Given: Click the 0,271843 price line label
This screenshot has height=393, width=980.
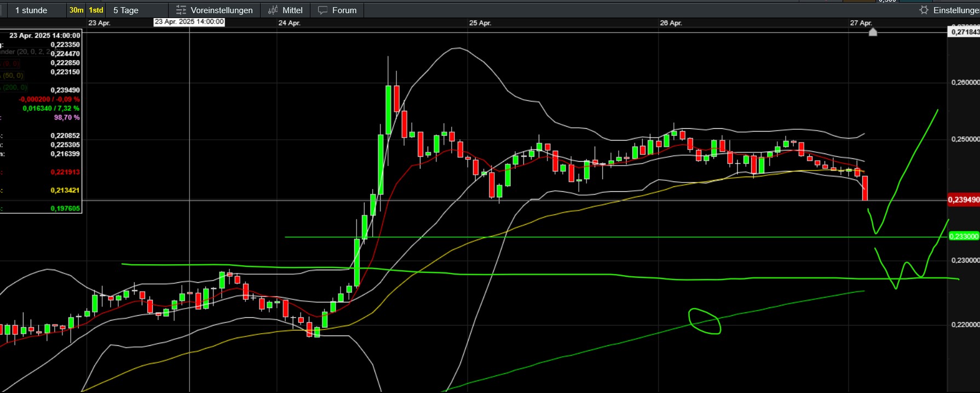Looking at the screenshot, I should 965,32.
